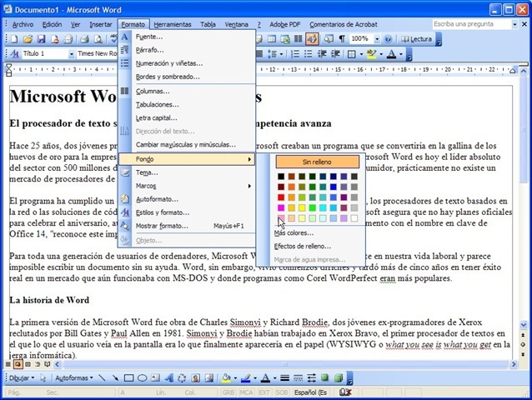The width and height of the screenshot is (532, 400).
Task: Click the Insert Clip Art icon
Action: coord(195,377)
